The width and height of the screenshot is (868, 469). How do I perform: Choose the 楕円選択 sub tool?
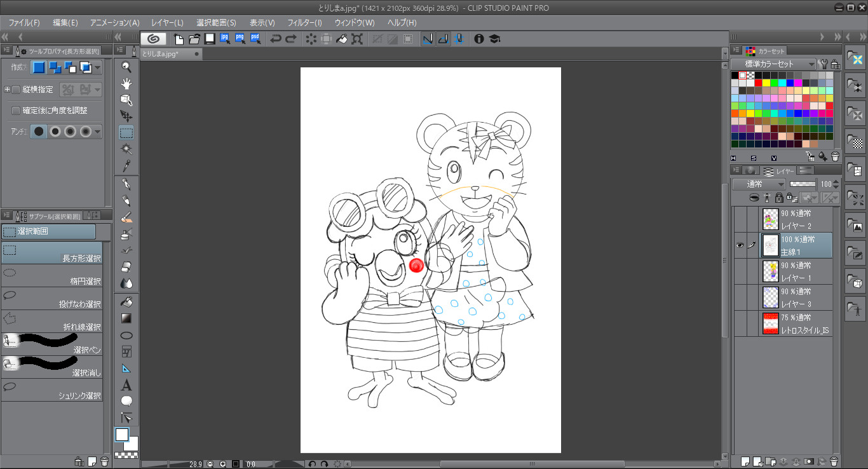(51, 276)
